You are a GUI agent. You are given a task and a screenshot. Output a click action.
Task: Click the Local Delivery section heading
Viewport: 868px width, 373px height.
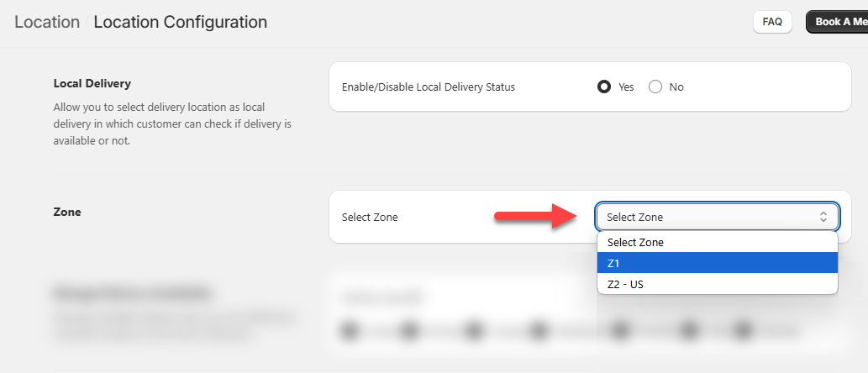click(92, 83)
